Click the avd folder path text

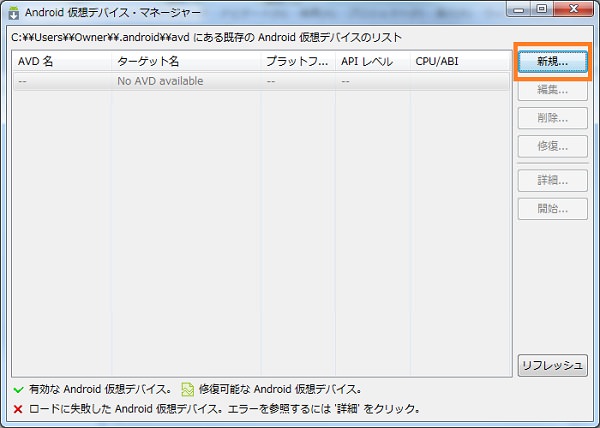pos(100,37)
